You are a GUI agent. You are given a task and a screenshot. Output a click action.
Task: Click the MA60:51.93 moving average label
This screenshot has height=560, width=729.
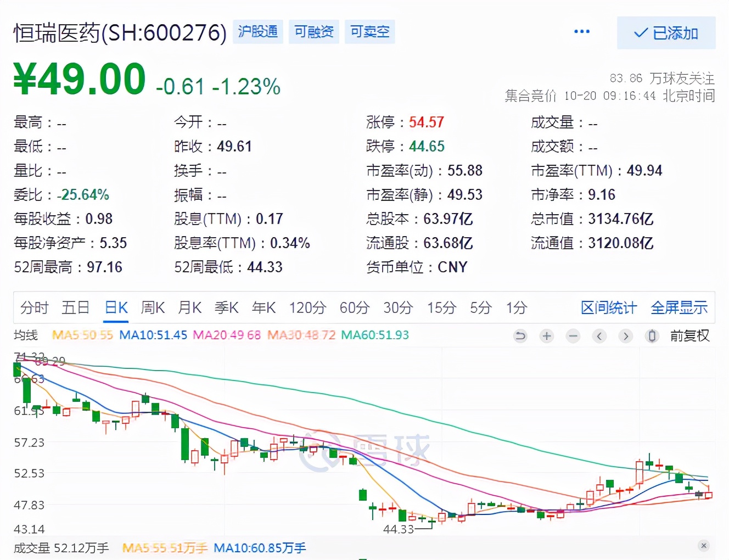click(x=375, y=335)
